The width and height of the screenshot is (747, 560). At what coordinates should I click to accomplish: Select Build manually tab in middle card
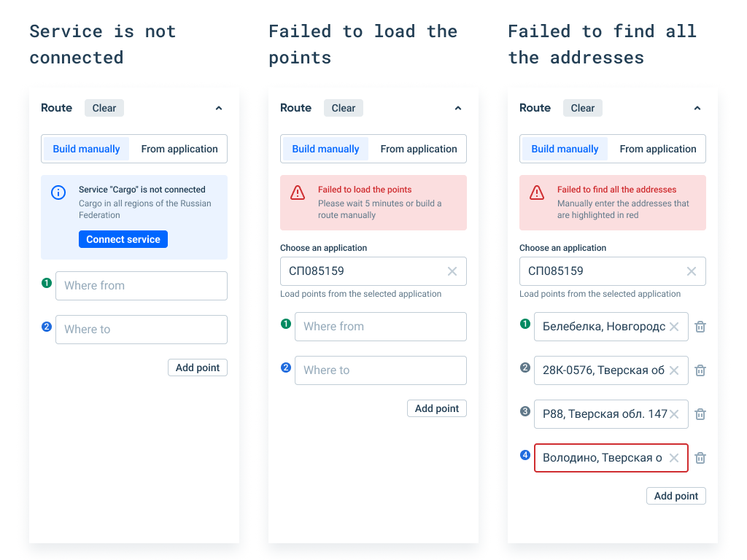[x=325, y=149]
